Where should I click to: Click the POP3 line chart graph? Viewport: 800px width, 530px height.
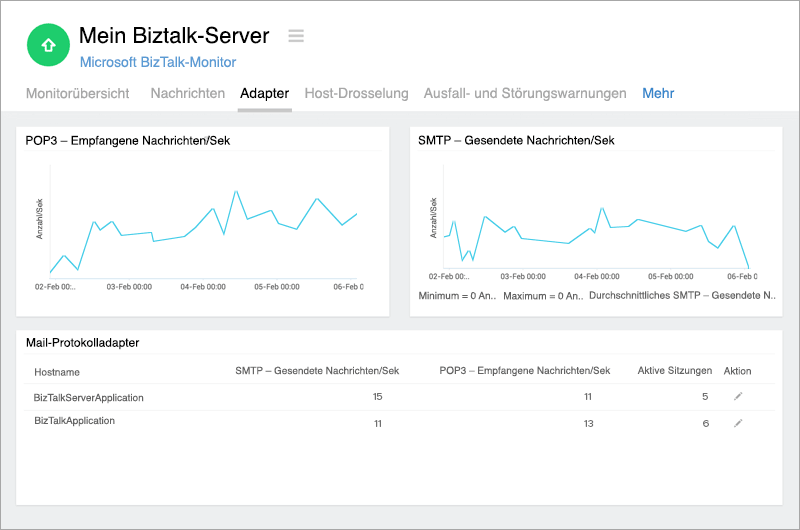coord(203,232)
